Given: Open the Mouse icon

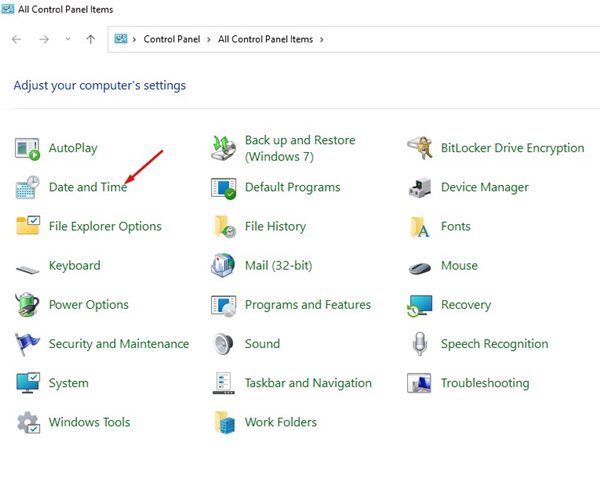Looking at the screenshot, I should [420, 266].
